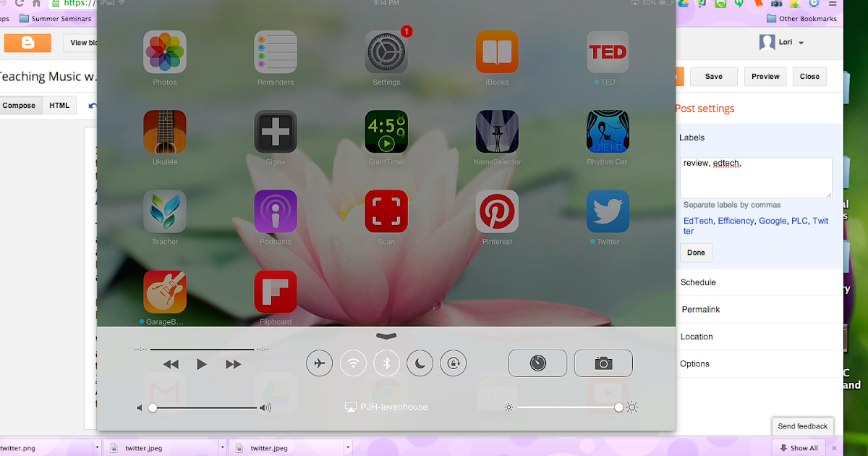The width and height of the screenshot is (868, 456).
Task: Open the Settings app with badge
Action: [x=386, y=52]
